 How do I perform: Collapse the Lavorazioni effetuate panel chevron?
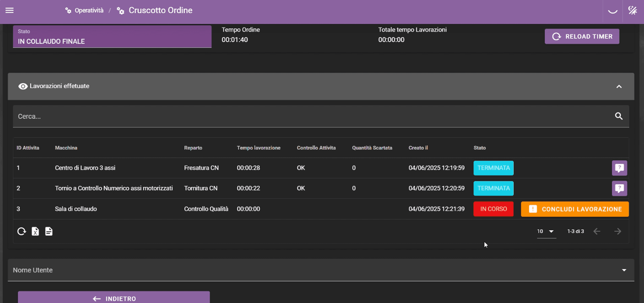(619, 87)
